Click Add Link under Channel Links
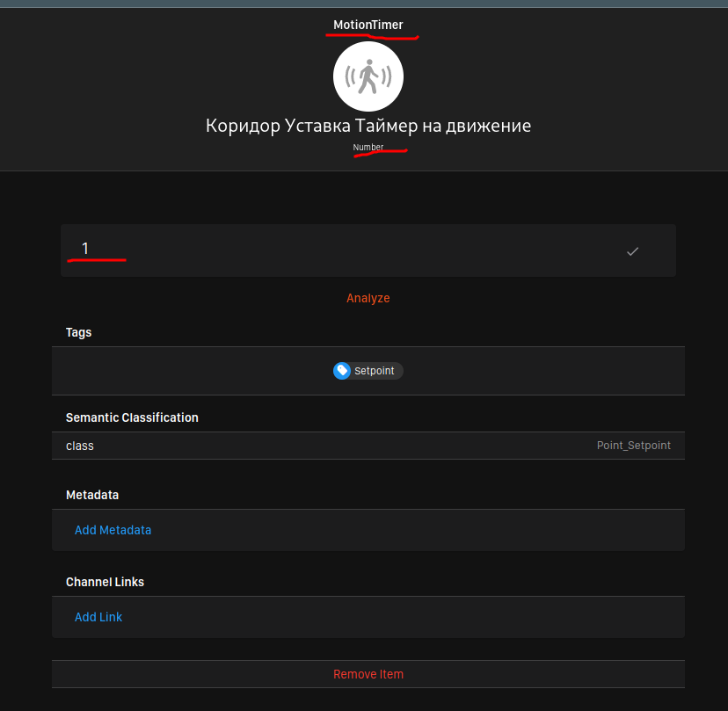The image size is (728, 711). (x=98, y=617)
